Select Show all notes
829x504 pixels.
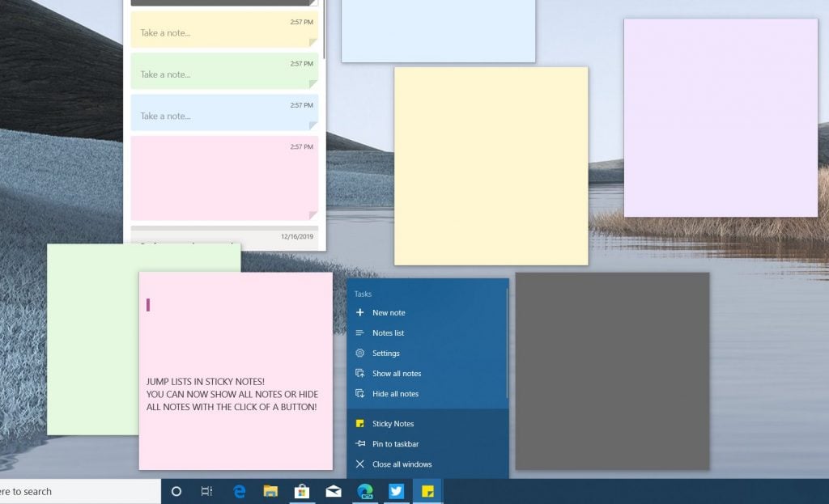click(396, 374)
